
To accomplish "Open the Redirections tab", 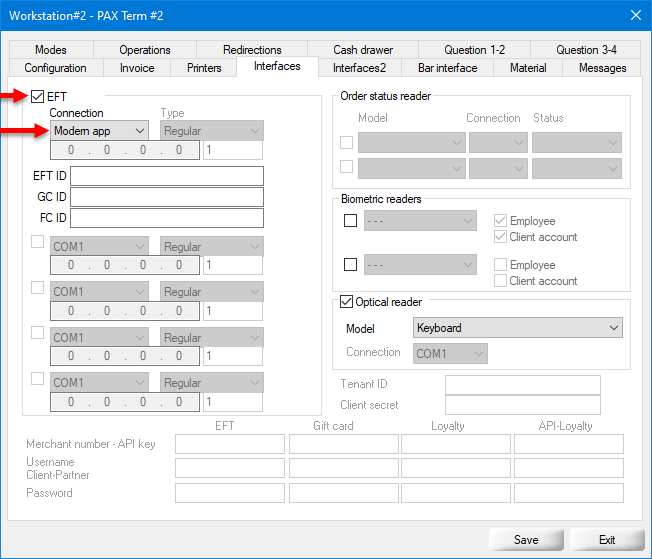I will tap(251, 50).
